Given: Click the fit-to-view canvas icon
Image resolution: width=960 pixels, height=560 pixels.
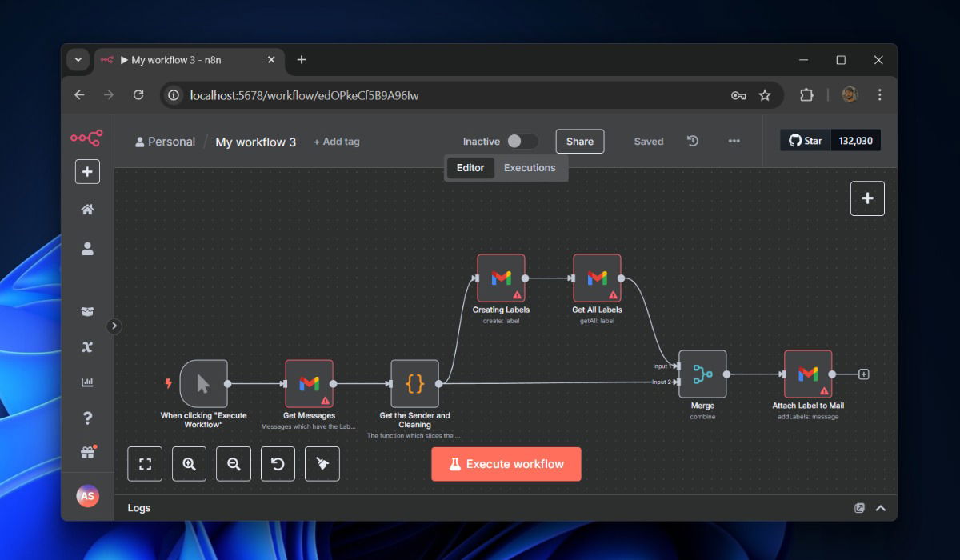Looking at the screenshot, I should tap(145, 464).
